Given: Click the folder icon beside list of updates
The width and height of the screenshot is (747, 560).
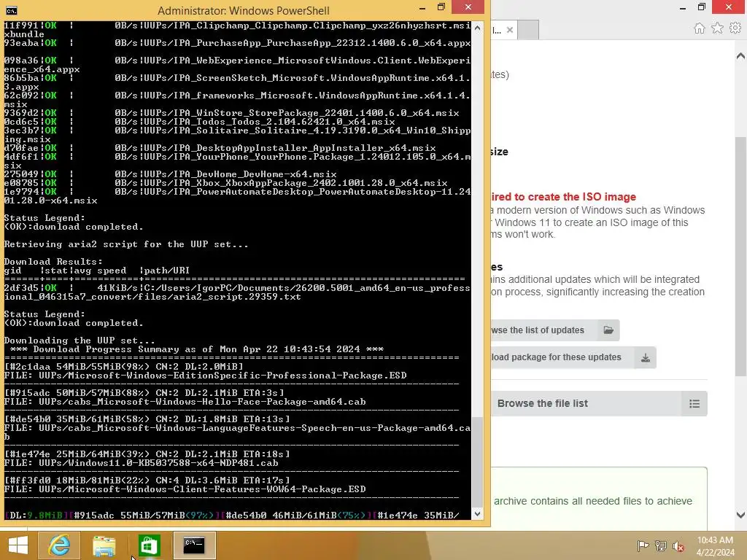Looking at the screenshot, I should tap(608, 330).
